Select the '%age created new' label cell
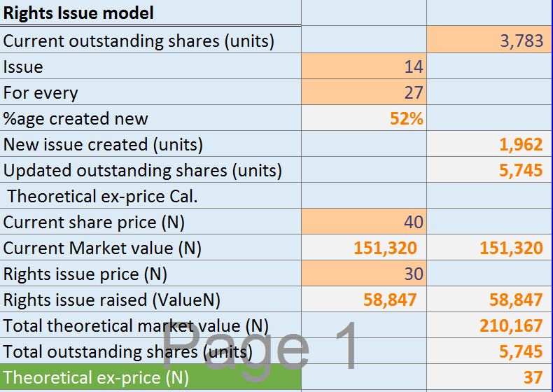 pyautogui.click(x=150, y=118)
